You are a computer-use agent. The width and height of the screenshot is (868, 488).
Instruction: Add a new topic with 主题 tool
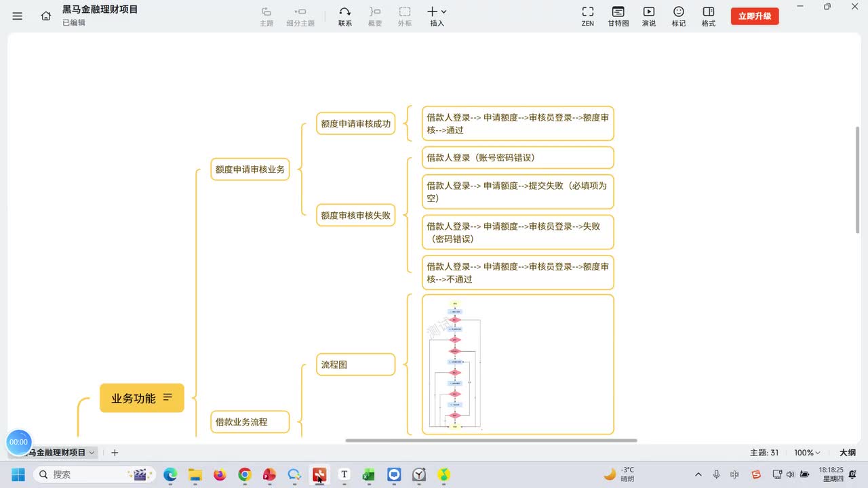[267, 16]
